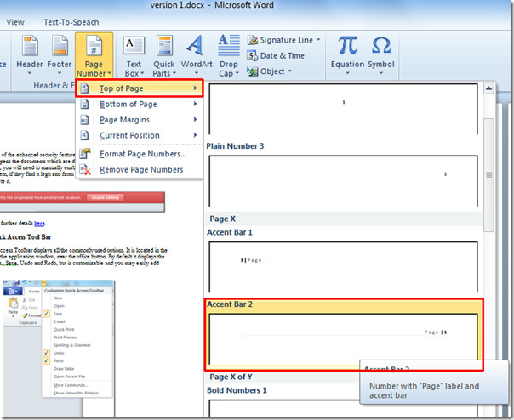Click the 'Page X' category header
The height and width of the screenshot is (420, 514).
click(344, 219)
